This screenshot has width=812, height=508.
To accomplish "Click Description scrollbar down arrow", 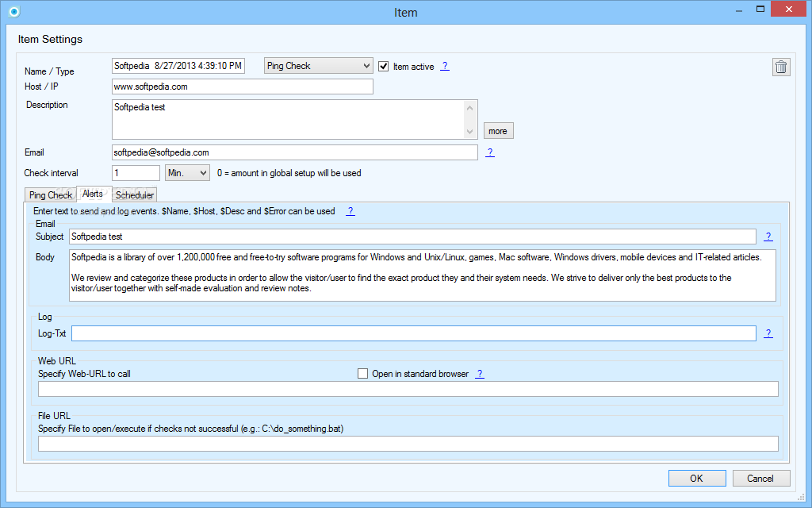I will (469, 132).
